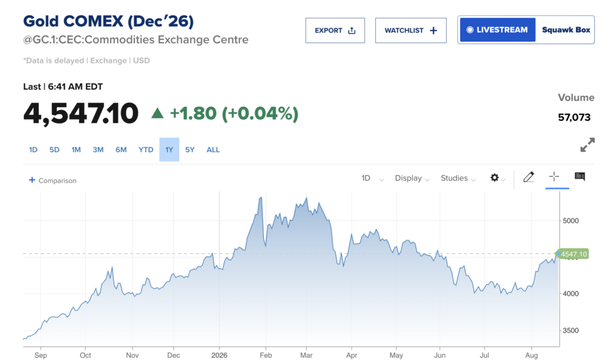Toggle the crosshair tool icon
Image resolution: width=606 pixels, height=364 pixels.
(x=554, y=176)
